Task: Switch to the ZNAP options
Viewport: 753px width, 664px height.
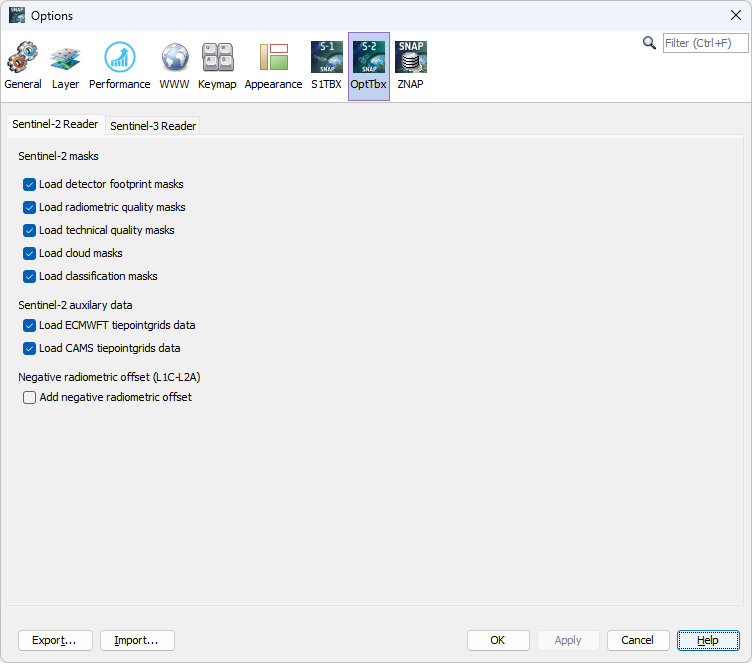Action: [410, 66]
